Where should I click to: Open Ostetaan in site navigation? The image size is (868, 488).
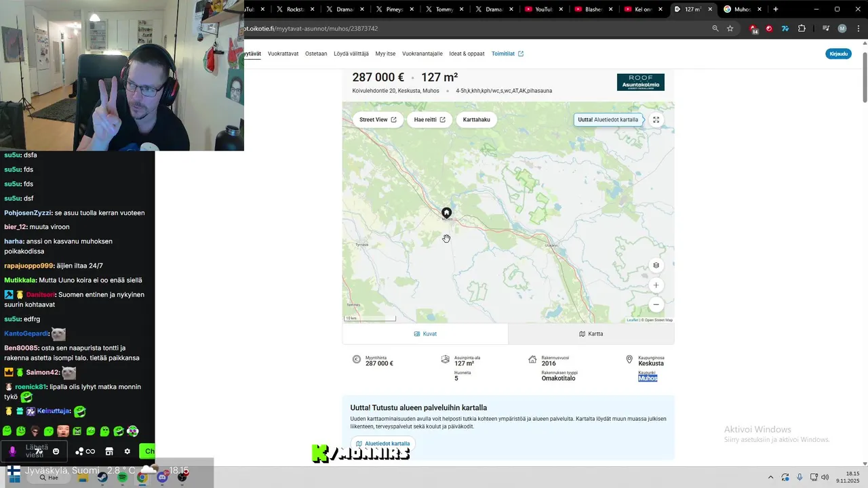316,54
